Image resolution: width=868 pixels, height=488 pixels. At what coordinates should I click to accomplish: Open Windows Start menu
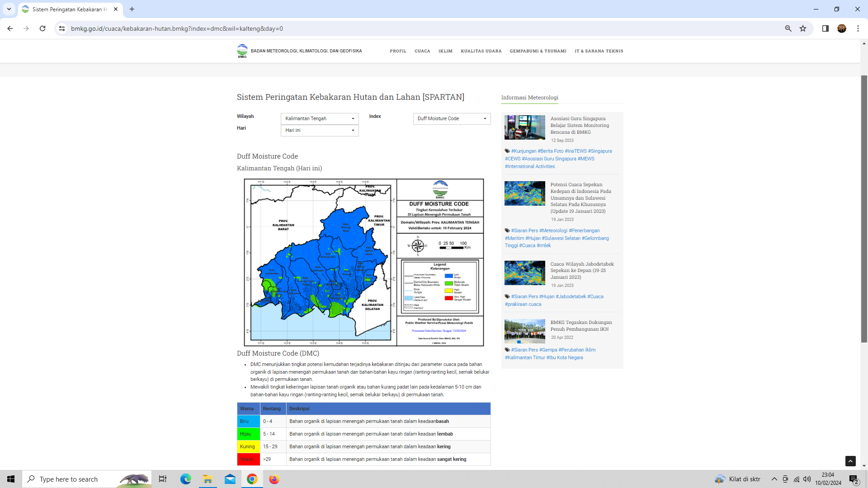(11, 479)
